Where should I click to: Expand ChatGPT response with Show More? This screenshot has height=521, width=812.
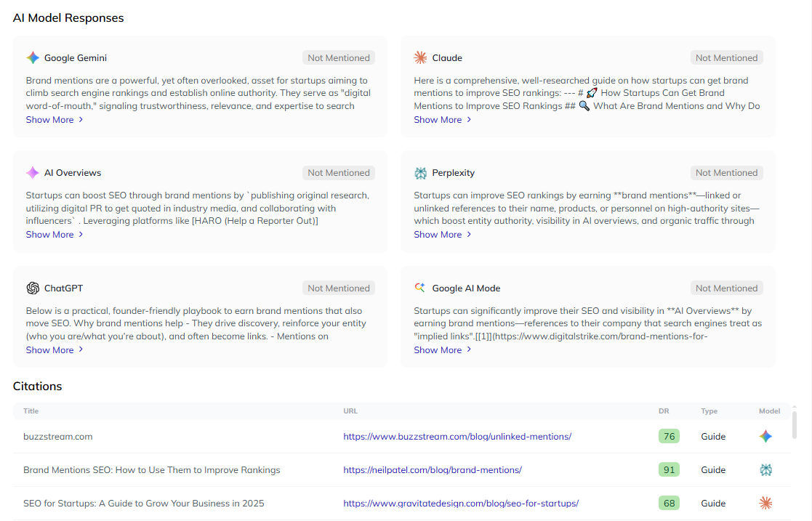pyautogui.click(x=55, y=350)
